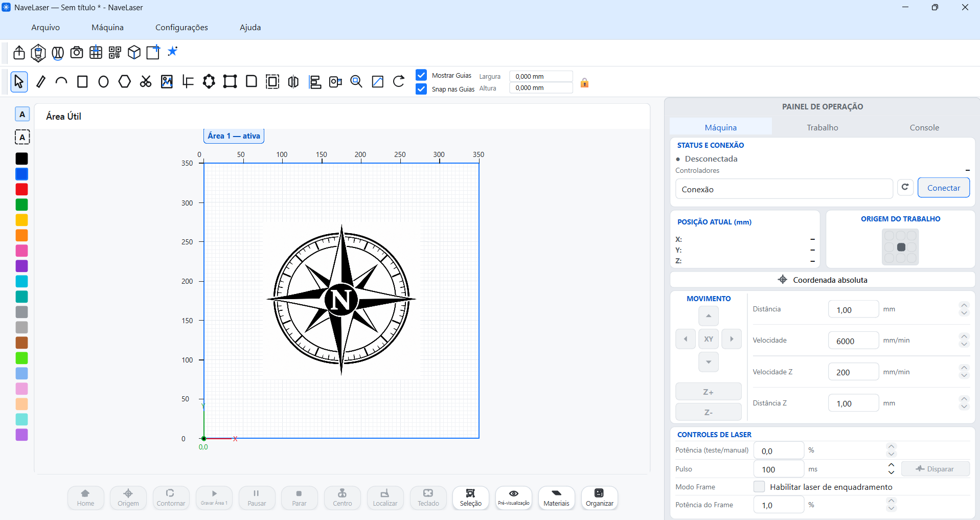Choose the arc drawing tool
This screenshot has width=980, height=520.
[61, 82]
